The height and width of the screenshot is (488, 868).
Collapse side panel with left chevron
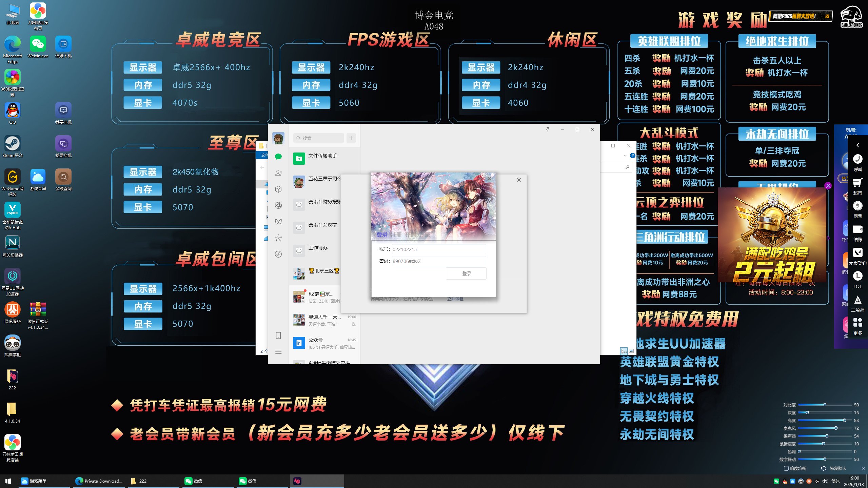(x=857, y=145)
